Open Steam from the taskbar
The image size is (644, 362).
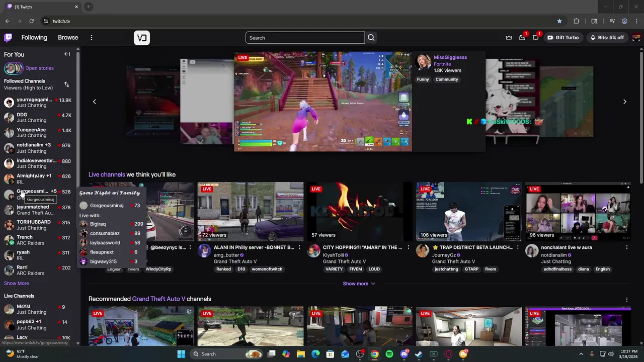click(x=419, y=354)
